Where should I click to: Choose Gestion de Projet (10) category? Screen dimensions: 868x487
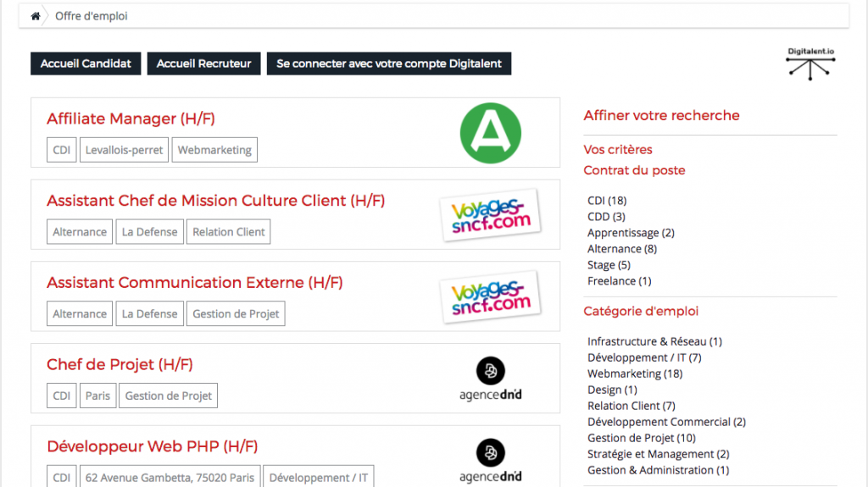click(x=642, y=438)
